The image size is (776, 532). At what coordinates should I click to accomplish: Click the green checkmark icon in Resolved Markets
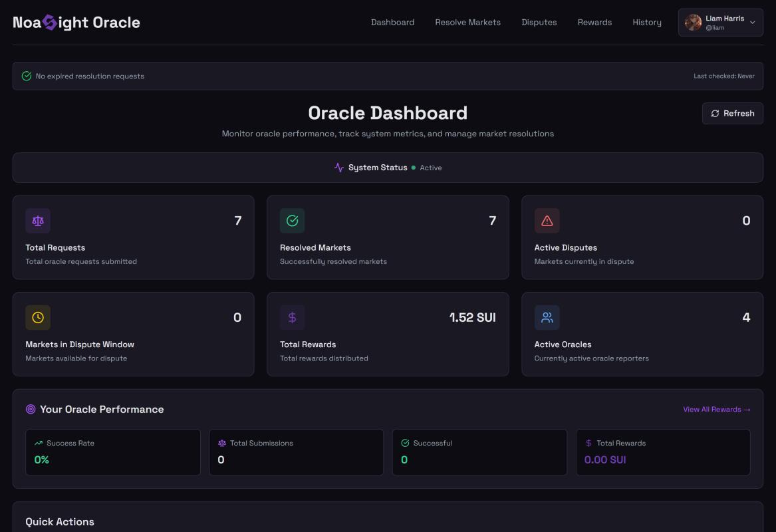pyautogui.click(x=292, y=221)
